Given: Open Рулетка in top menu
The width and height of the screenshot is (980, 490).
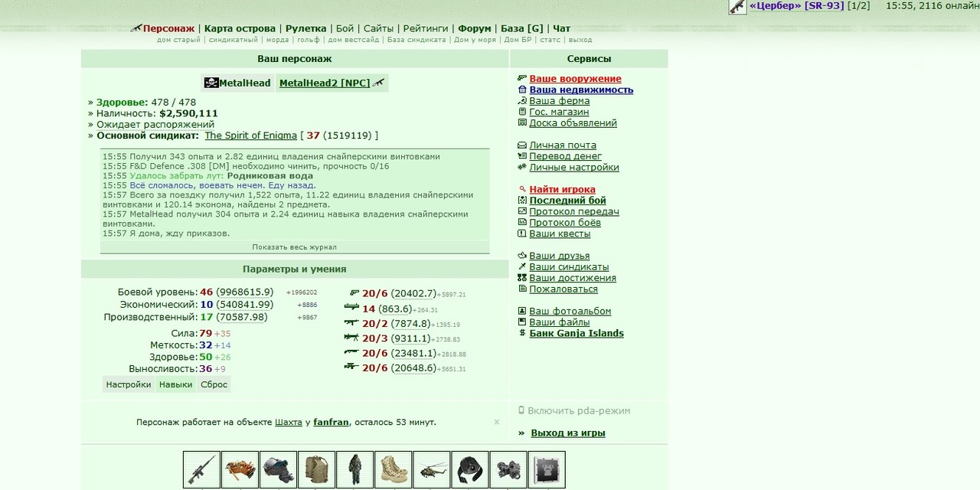Looking at the screenshot, I should [x=306, y=28].
